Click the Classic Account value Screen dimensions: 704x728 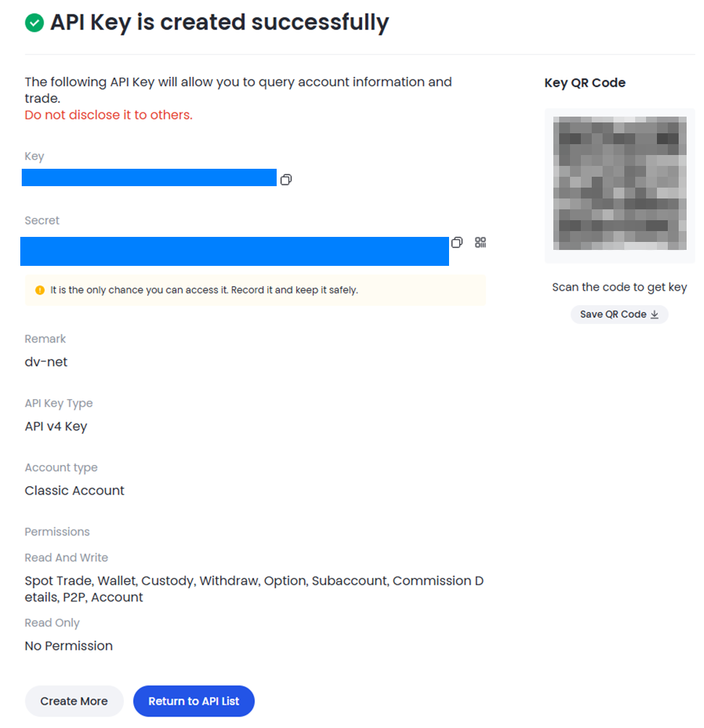click(x=75, y=490)
